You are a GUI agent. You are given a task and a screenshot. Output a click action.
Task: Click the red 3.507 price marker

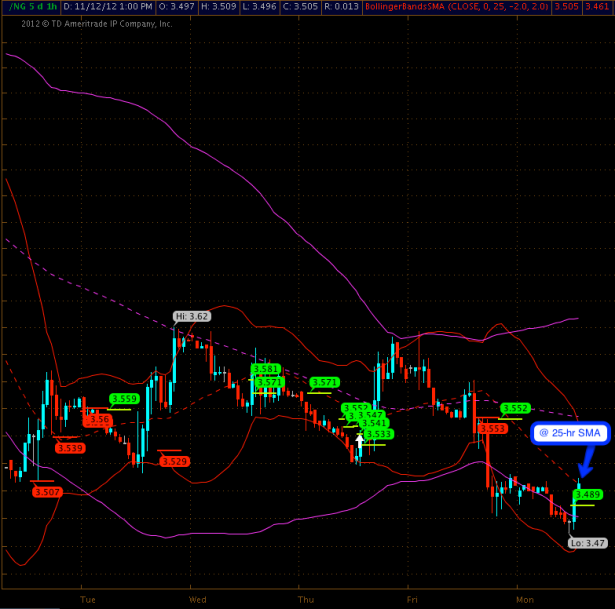46,492
